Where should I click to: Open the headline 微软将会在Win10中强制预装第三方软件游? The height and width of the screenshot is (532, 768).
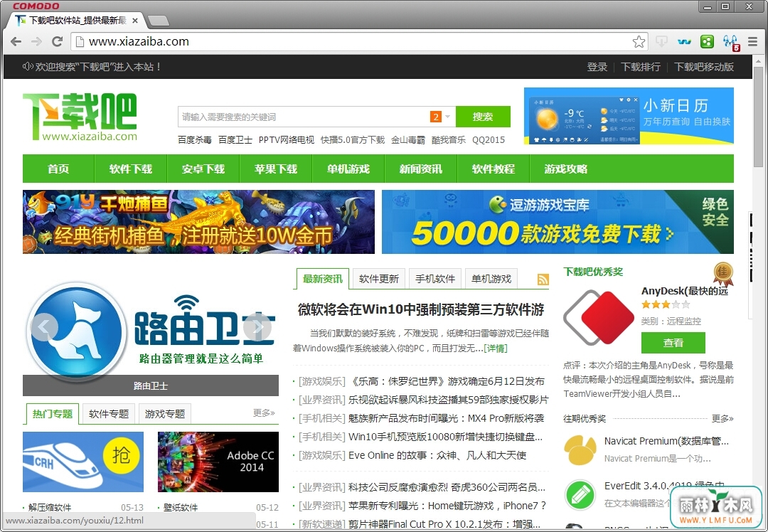[421, 309]
